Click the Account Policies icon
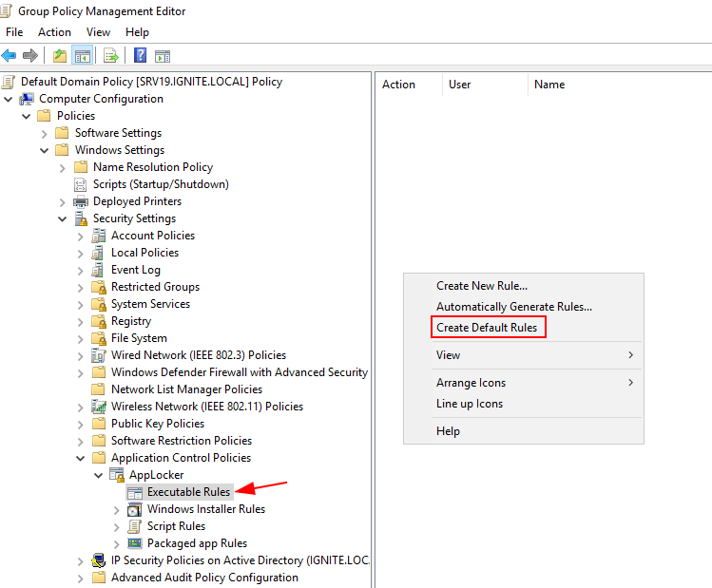712x588 pixels. click(99, 236)
